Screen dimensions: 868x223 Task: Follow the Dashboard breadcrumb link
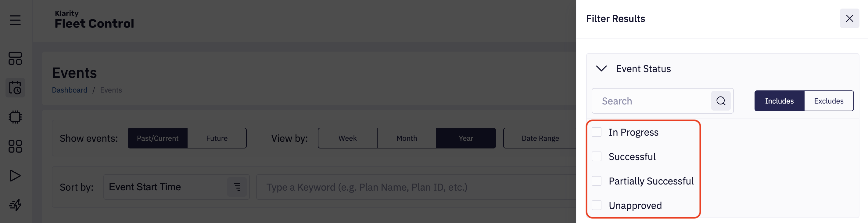[70, 90]
